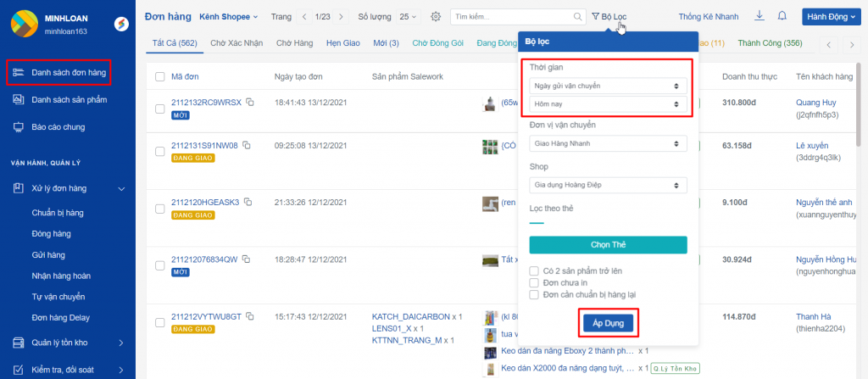
Task: Click the 'Chọn Thẻ' button
Action: (x=608, y=245)
